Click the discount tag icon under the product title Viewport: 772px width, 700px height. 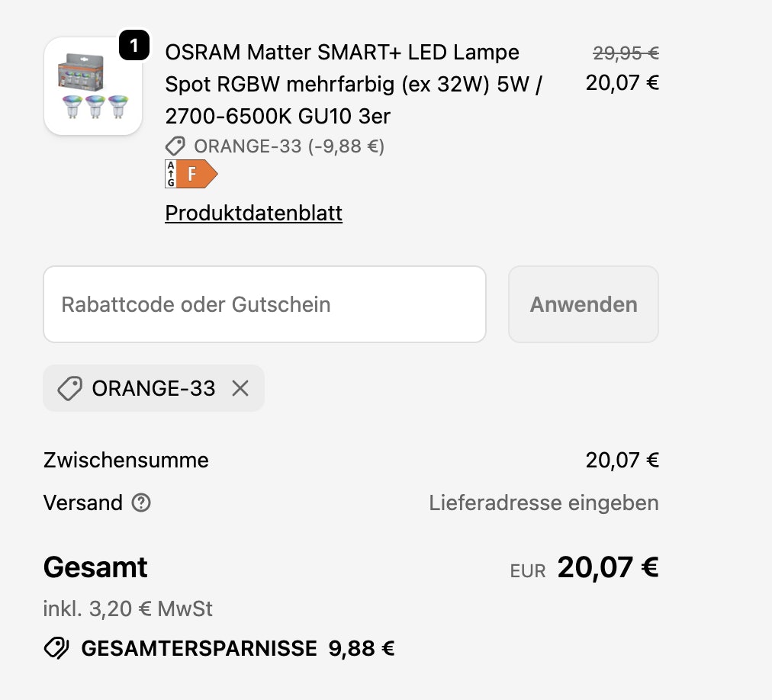[175, 146]
